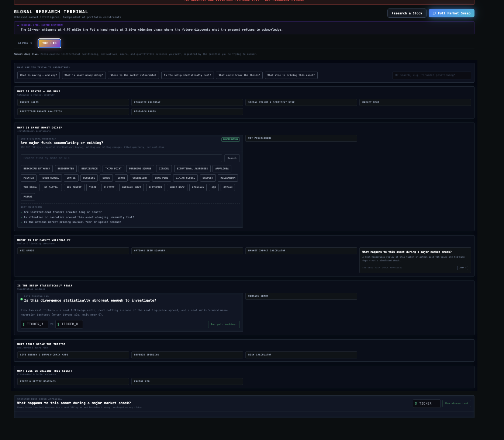The height and width of the screenshot is (440, 504).
Task: Expand the MARKET IMPACT CALCULATOR panel
Action: click(301, 251)
